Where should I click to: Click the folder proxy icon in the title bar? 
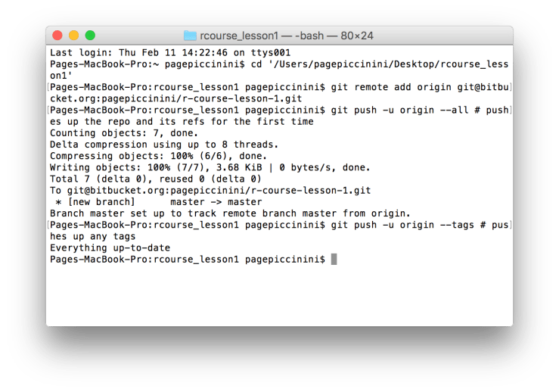coord(190,36)
